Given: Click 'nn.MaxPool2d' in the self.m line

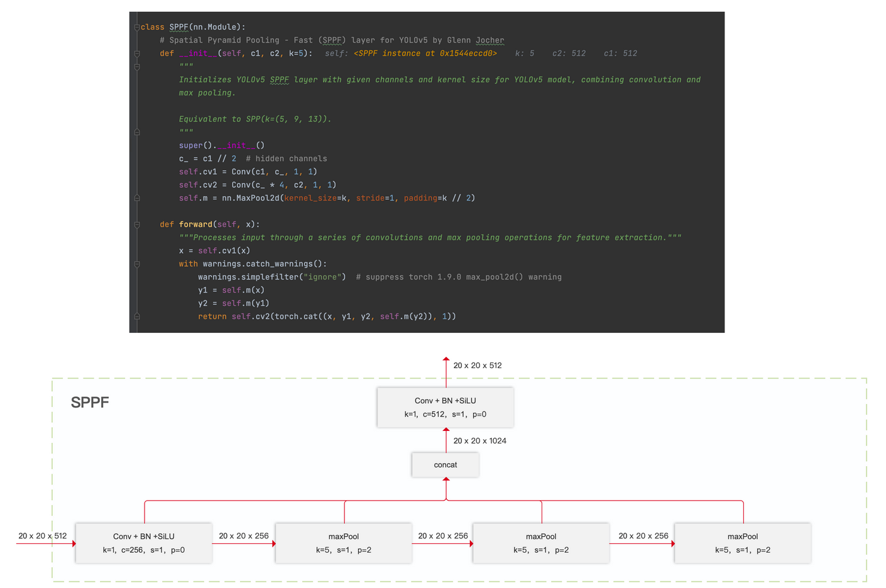Looking at the screenshot, I should tap(250, 198).
